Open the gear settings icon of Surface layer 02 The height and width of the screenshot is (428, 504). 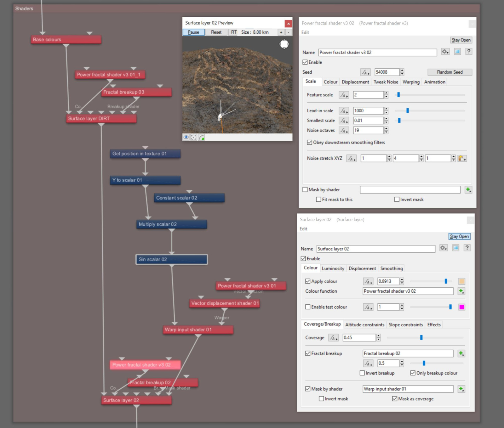[444, 248]
